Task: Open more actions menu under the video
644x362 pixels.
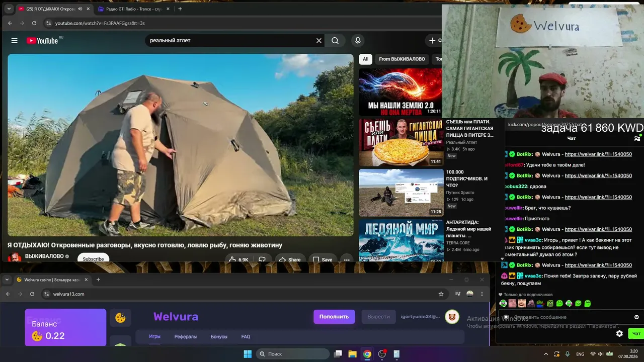Action: (347, 259)
